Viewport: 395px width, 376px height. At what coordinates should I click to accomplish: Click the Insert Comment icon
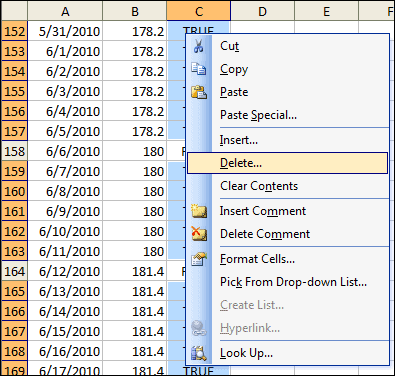pos(199,211)
